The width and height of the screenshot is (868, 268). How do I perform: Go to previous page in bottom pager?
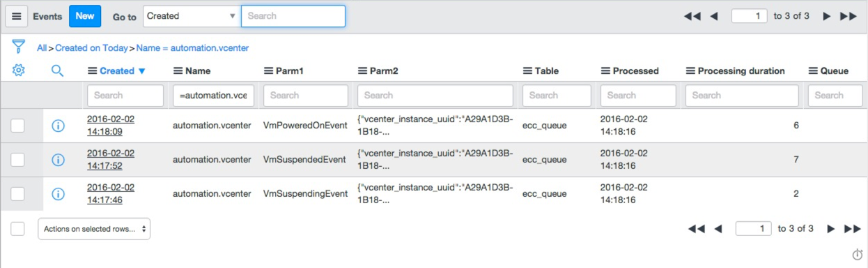click(718, 228)
